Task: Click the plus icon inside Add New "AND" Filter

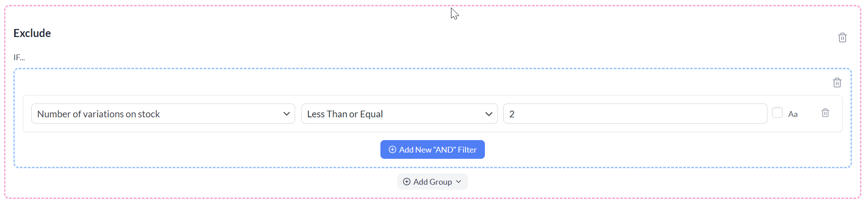Action: (392, 149)
